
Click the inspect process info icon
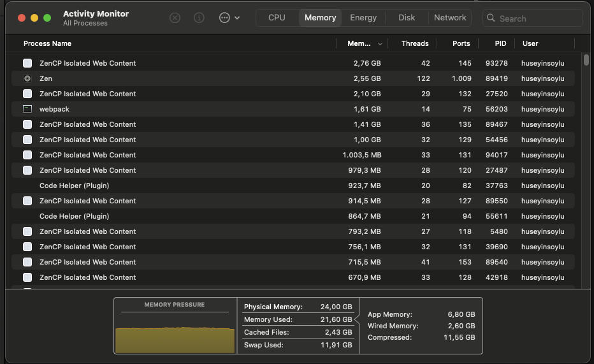tap(199, 18)
